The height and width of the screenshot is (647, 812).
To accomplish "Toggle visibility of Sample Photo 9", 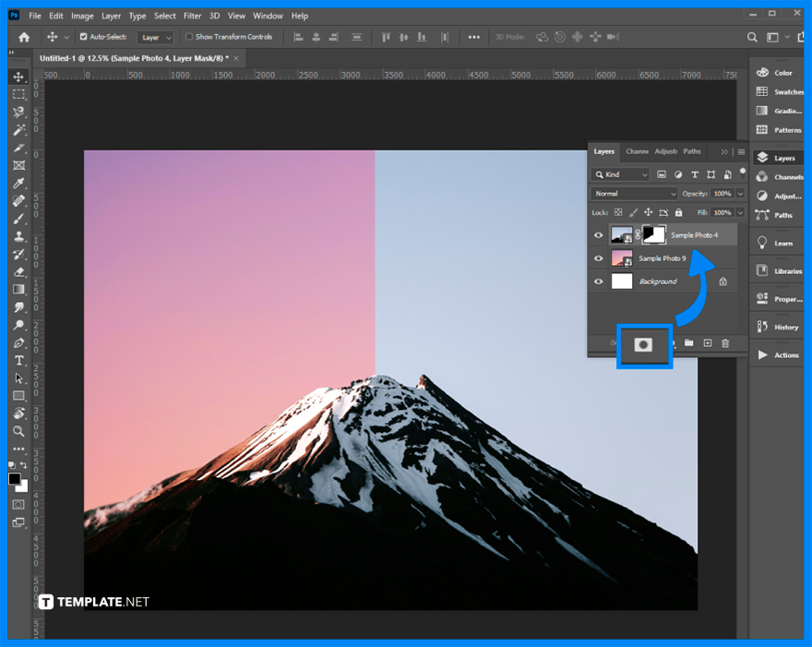I will coord(599,258).
